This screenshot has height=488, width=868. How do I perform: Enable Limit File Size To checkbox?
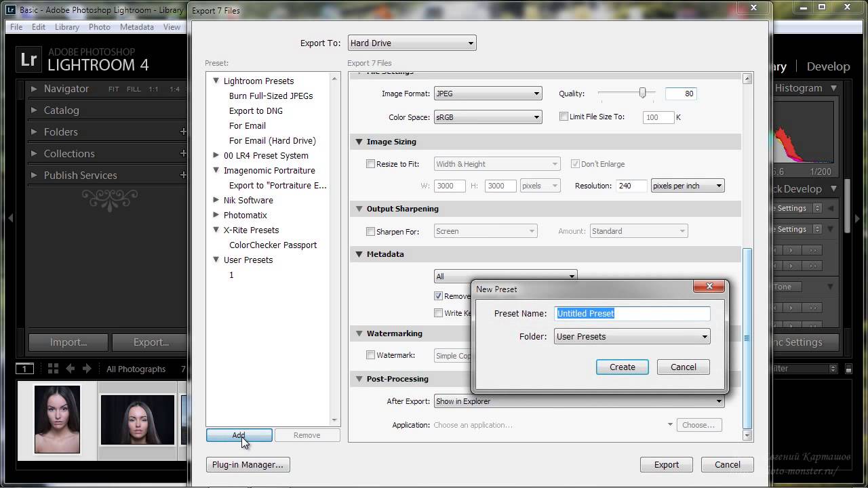(x=564, y=117)
